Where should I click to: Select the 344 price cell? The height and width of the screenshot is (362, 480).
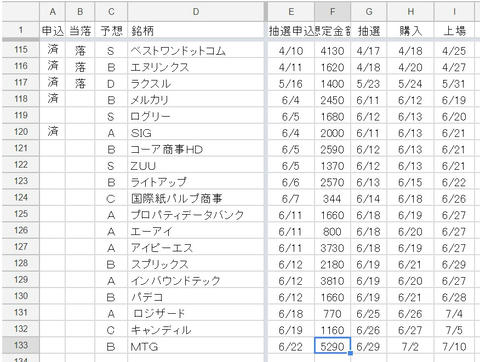click(x=332, y=198)
